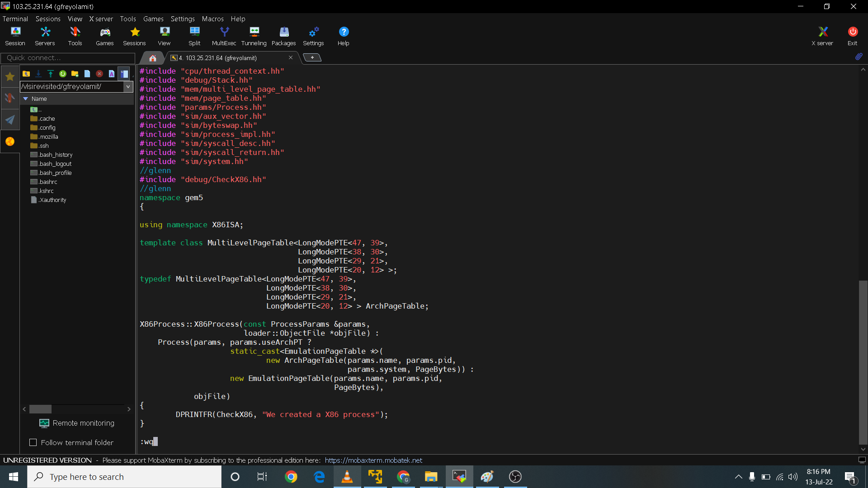Click the Name column sort arrow
Screen dimensions: 868x488
[x=26, y=99]
